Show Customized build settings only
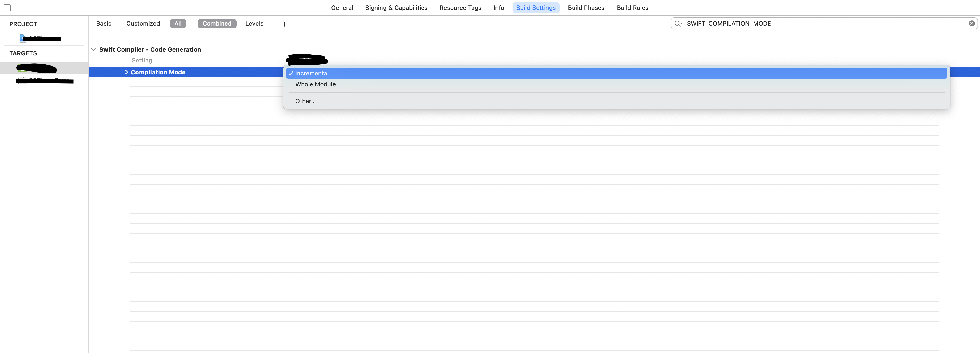980x353 pixels. click(143, 24)
